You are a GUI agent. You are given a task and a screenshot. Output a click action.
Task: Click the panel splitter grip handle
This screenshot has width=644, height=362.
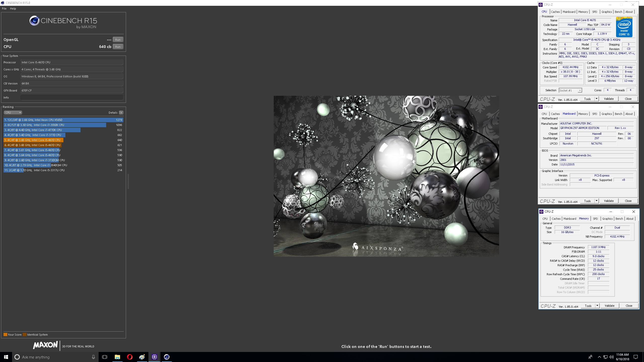(x=128, y=181)
